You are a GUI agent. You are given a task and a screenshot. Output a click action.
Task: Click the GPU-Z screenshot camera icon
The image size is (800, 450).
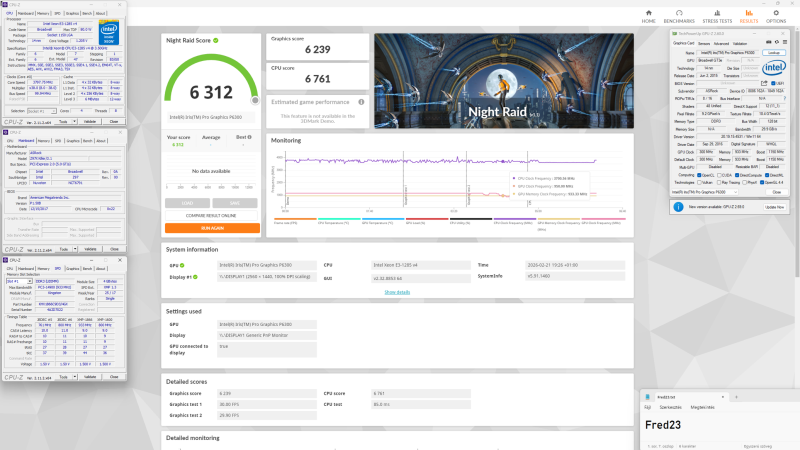click(x=768, y=42)
